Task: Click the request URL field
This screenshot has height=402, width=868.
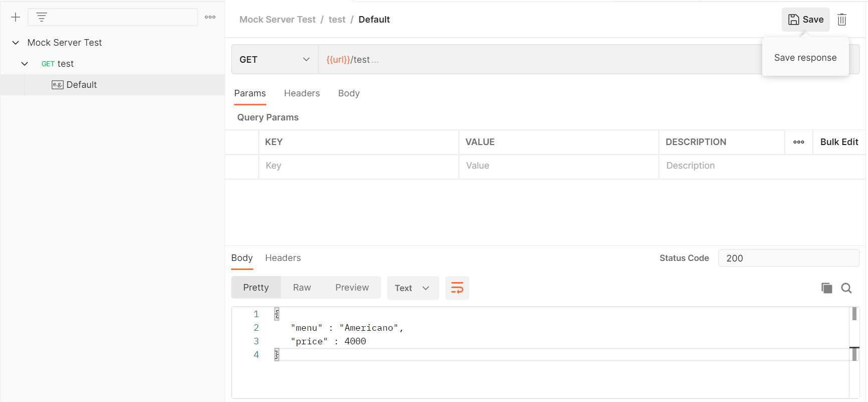Action: 540,60
